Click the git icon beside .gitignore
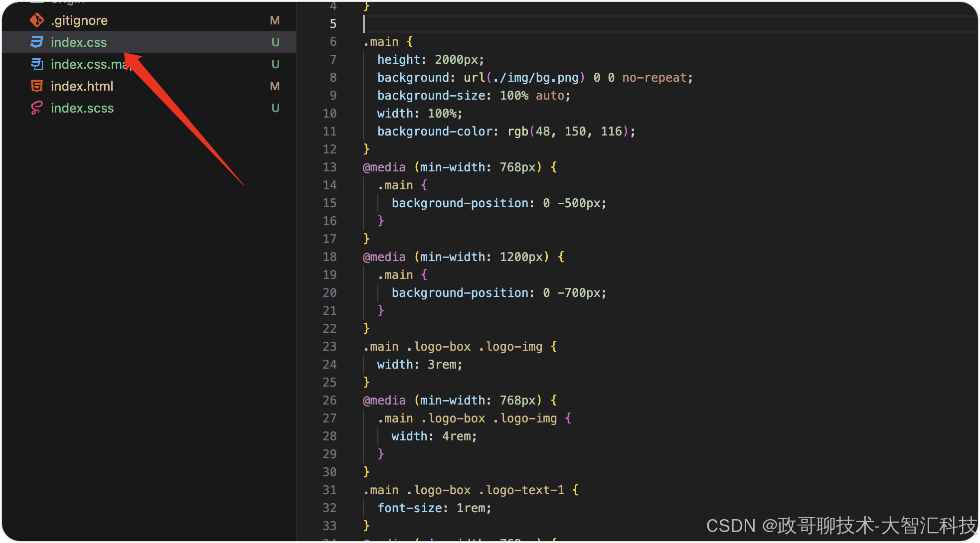 click(37, 20)
